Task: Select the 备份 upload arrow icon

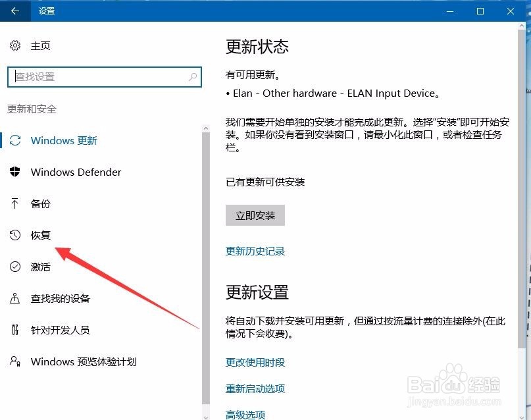Action: 14,203
